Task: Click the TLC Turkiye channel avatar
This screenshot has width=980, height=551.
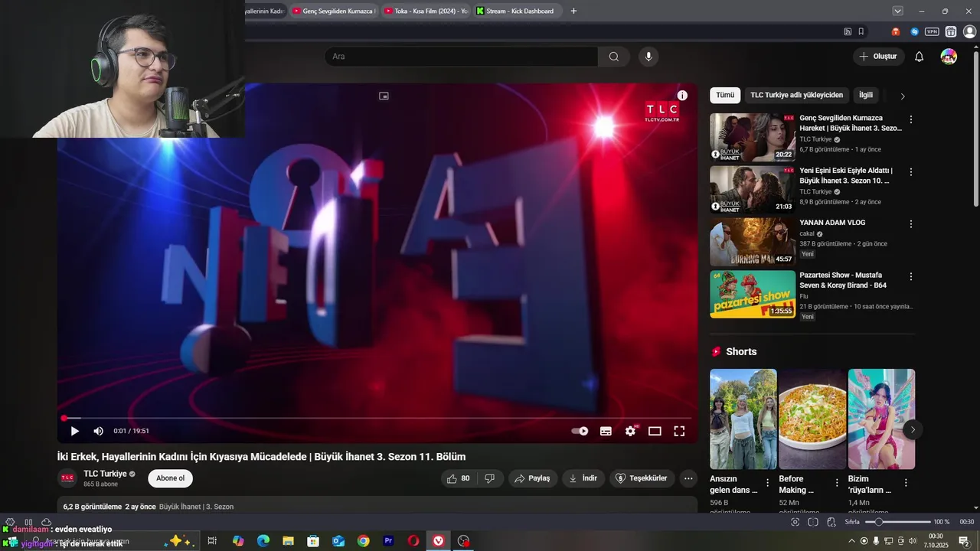Action: [67, 478]
